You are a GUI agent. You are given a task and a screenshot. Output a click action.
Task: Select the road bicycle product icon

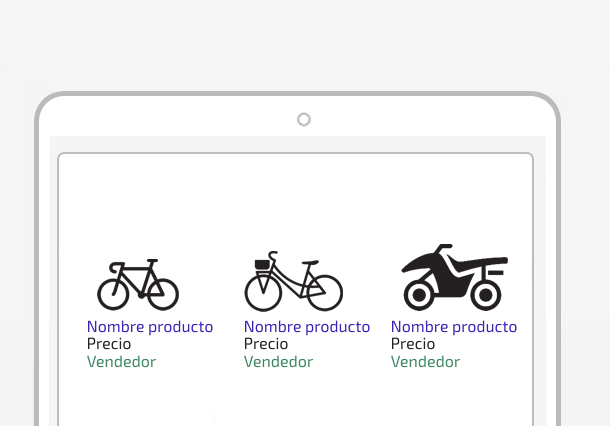click(138, 284)
